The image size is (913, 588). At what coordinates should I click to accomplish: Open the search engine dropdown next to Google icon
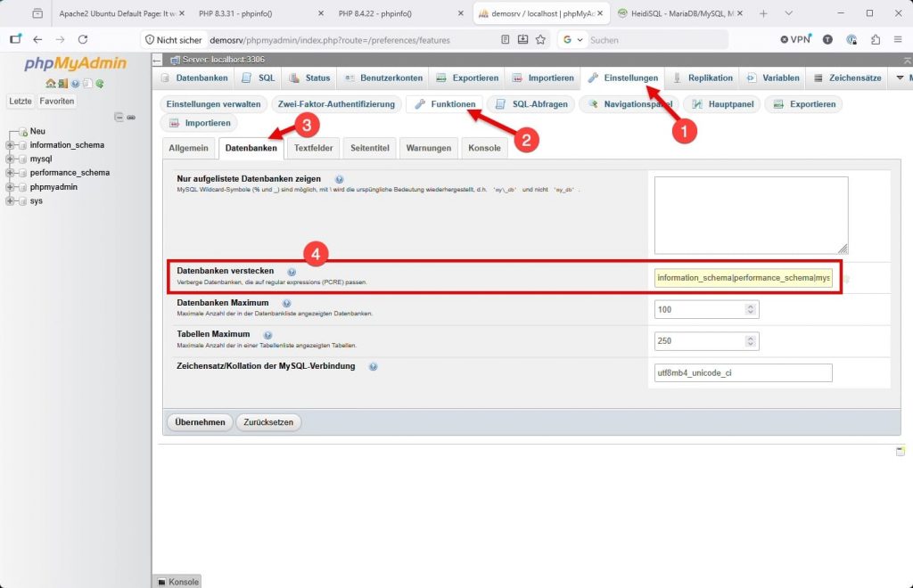click(x=580, y=40)
